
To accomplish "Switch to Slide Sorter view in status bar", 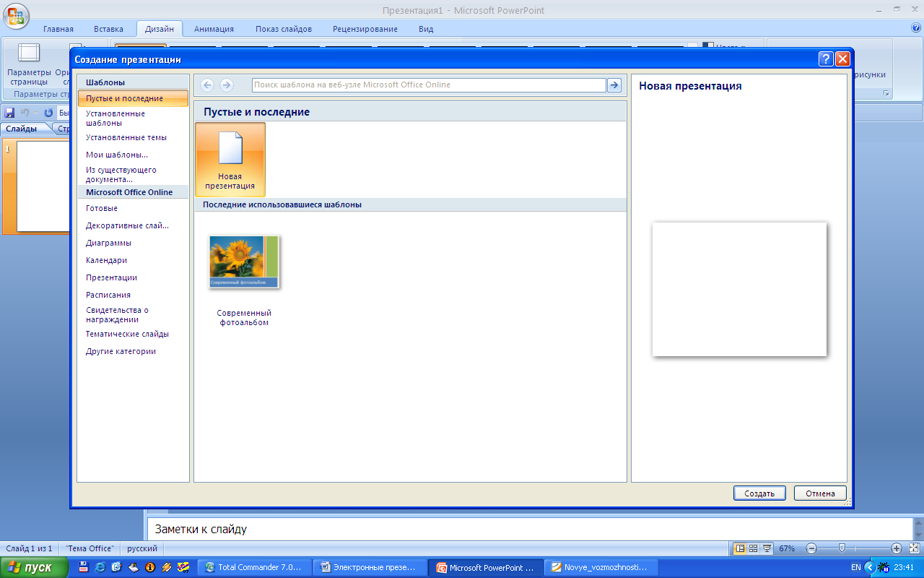I will pos(754,548).
